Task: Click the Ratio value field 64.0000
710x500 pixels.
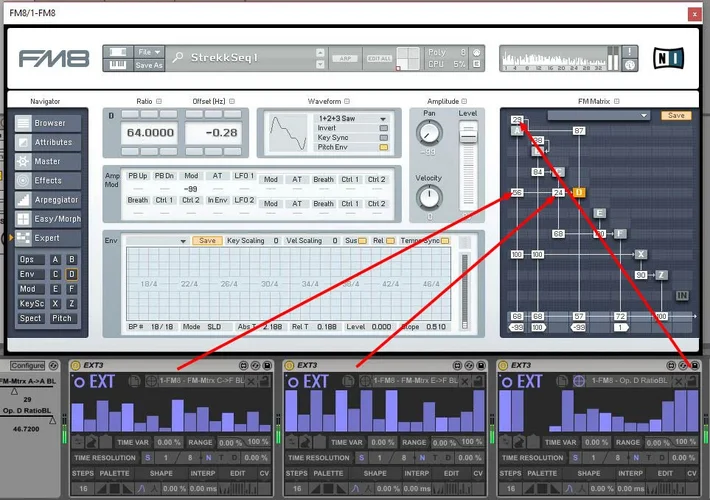Action: [x=150, y=133]
